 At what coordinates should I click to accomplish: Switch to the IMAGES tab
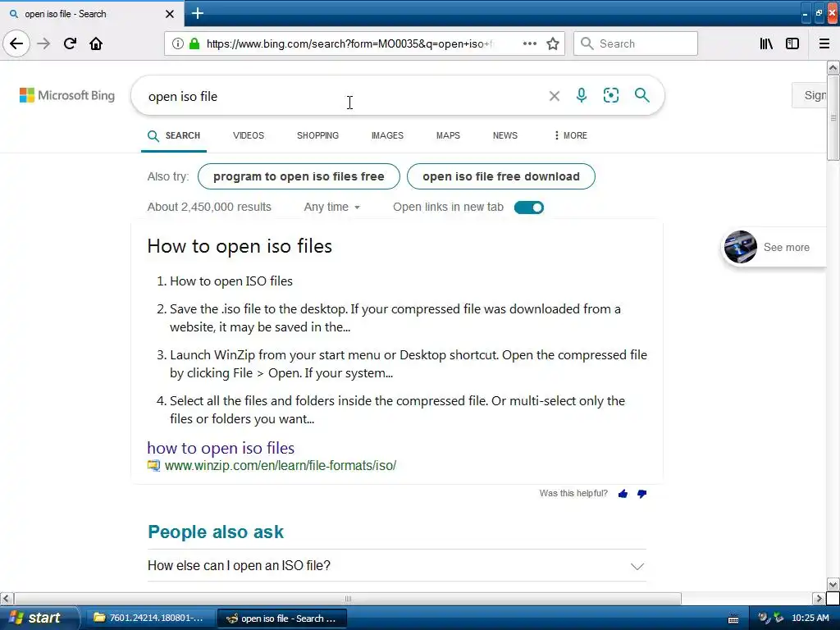[387, 135]
